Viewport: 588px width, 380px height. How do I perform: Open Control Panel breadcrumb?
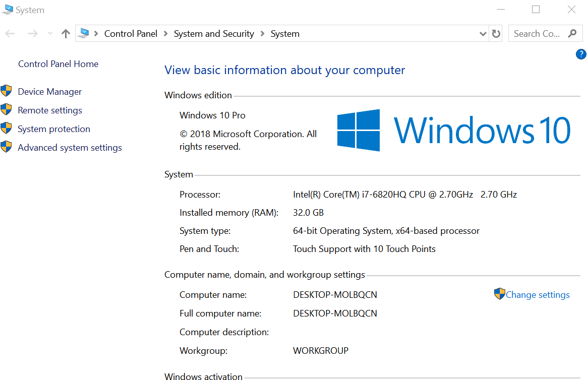click(x=131, y=34)
